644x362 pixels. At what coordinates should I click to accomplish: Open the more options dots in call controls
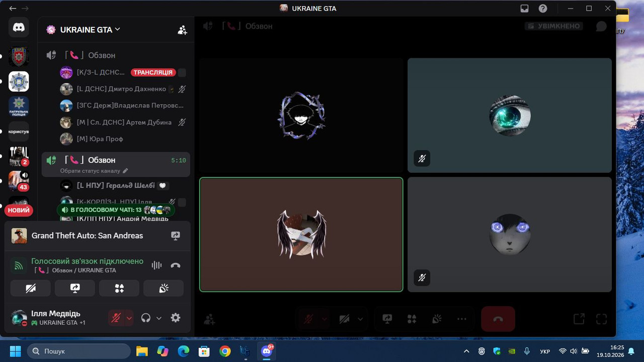click(x=462, y=319)
